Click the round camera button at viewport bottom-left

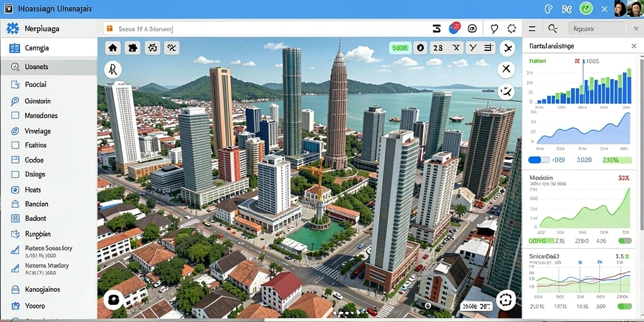pyautogui.click(x=113, y=299)
